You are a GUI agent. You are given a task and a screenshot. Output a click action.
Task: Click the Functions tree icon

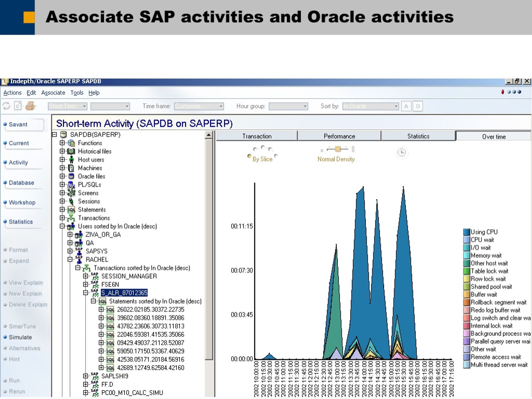[71, 143]
